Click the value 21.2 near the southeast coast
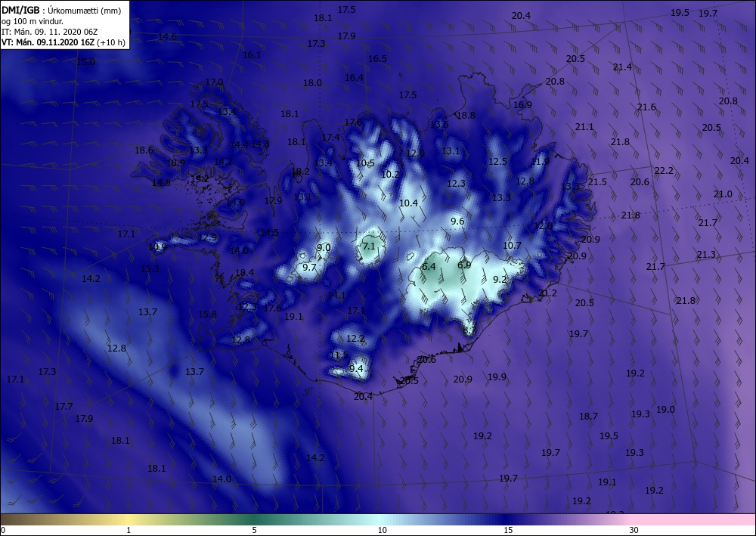This screenshot has width=756, height=536. point(547,293)
